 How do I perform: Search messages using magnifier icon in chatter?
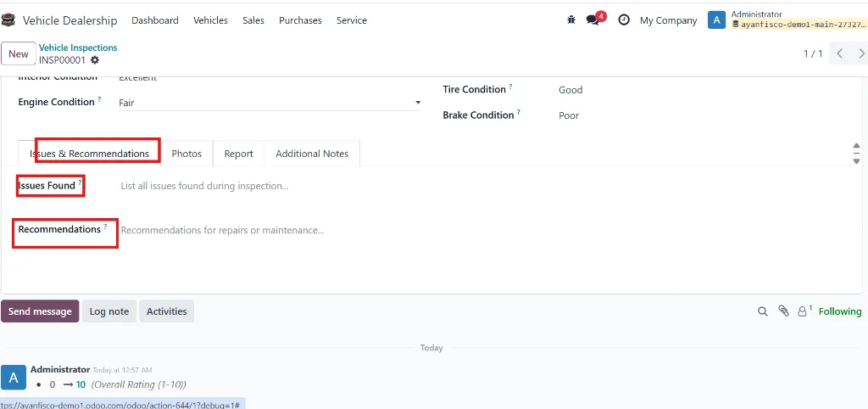point(762,311)
